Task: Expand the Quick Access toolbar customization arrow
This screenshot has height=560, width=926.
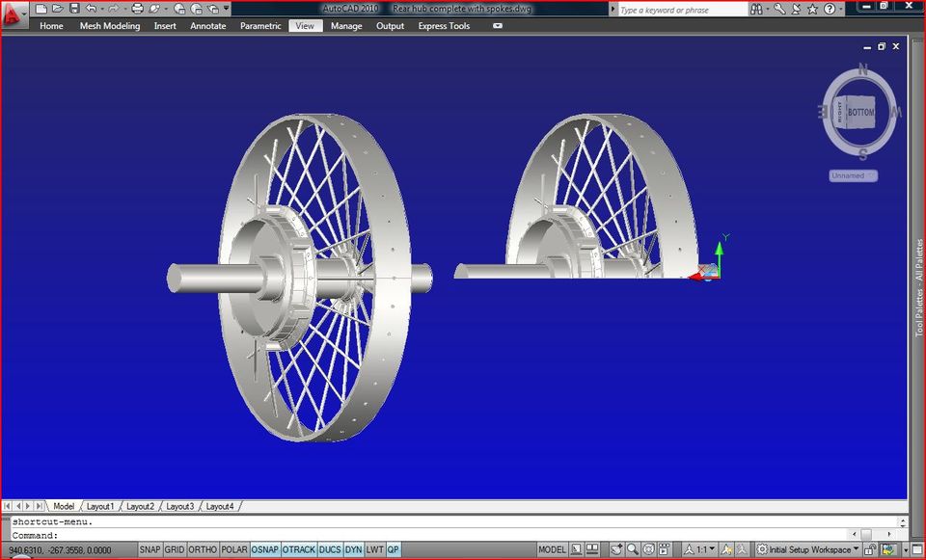Action: pos(227,8)
